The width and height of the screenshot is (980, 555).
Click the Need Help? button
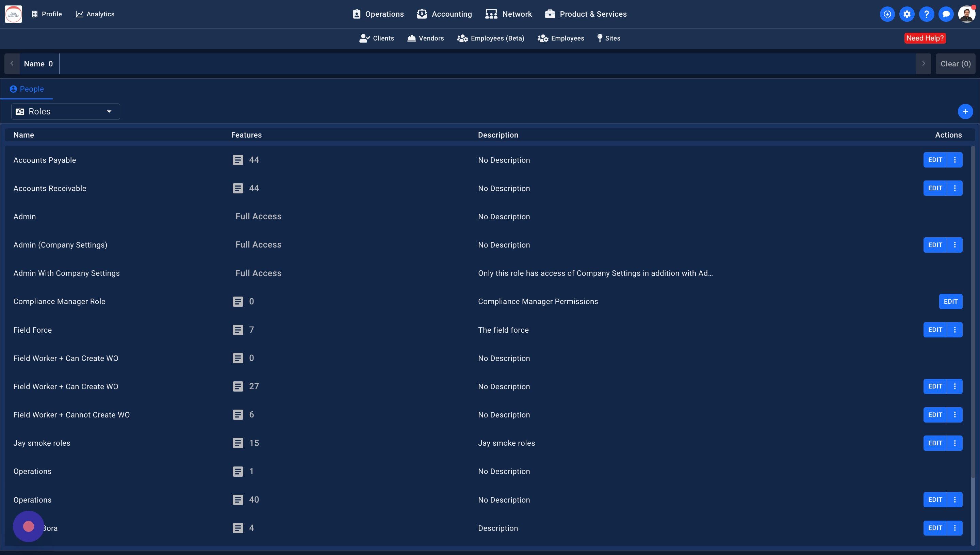(925, 38)
